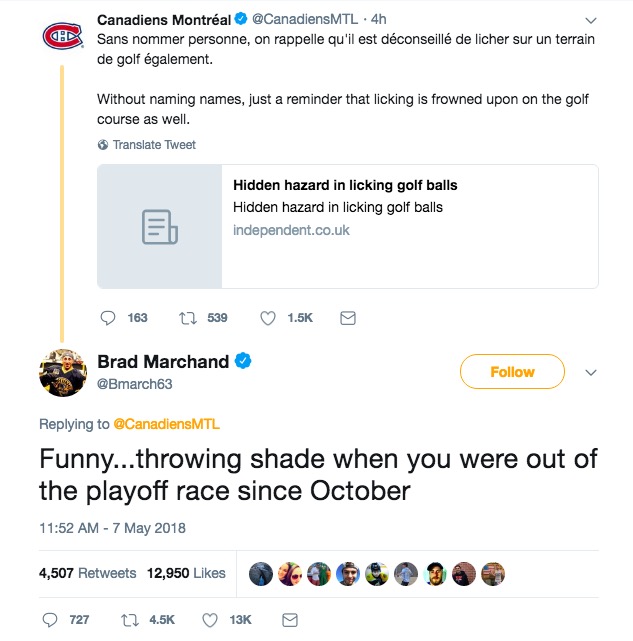Open the Canadiens Montréal logo avatar
This screenshot has height=641, width=633.
(x=62, y=37)
